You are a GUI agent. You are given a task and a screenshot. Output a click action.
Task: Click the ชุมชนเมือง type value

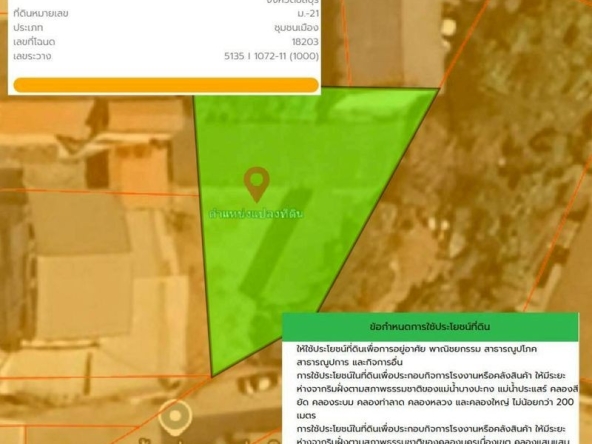[x=296, y=28]
